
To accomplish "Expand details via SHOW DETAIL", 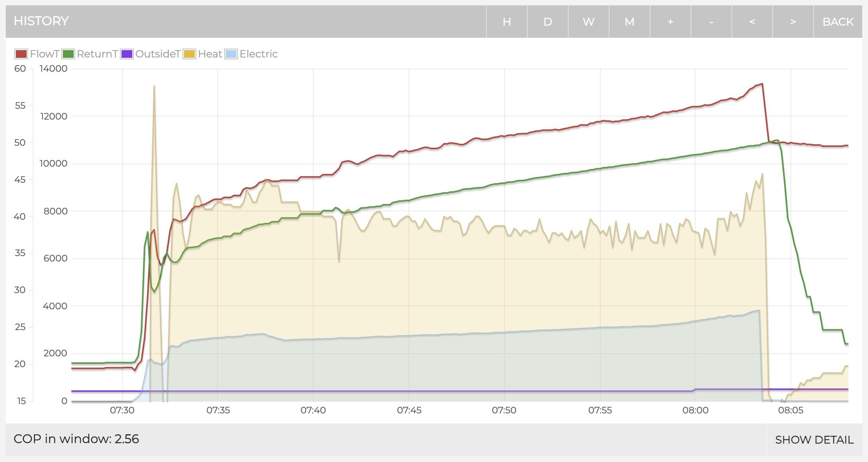I will point(814,440).
